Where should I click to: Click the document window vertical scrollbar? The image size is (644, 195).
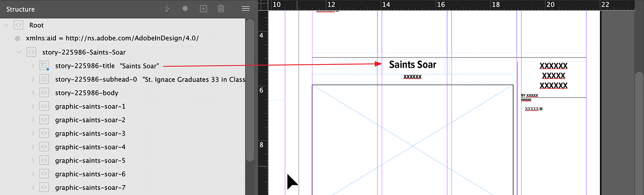[x=639, y=133]
